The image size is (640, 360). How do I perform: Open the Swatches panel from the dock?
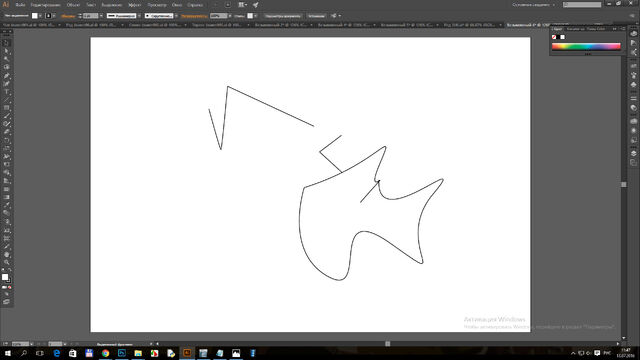pyautogui.click(x=633, y=66)
